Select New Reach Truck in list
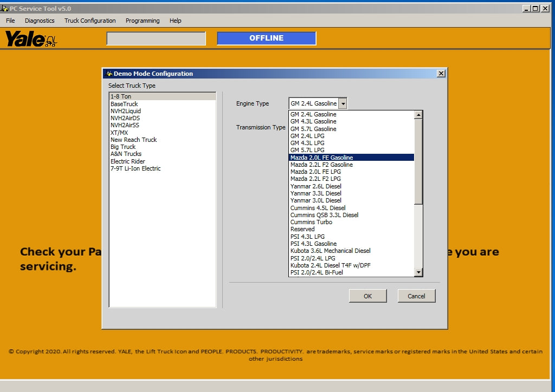This screenshot has width=555, height=392. coord(133,140)
